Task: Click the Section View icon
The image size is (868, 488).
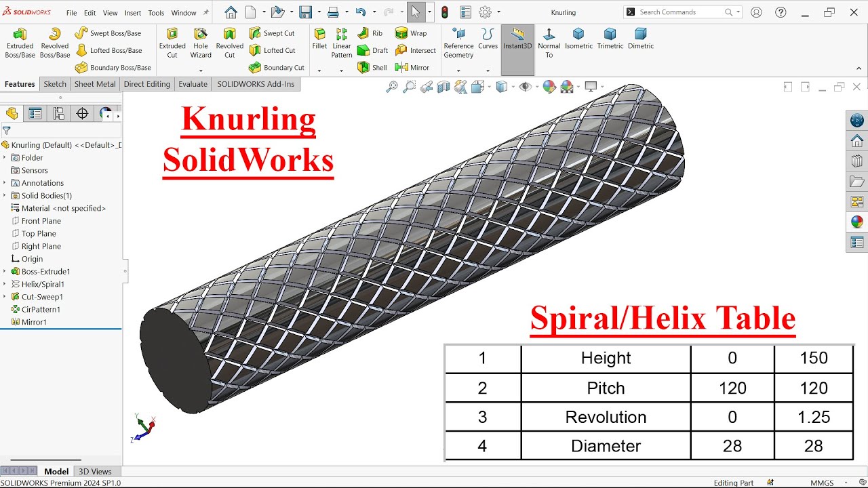Action: point(443,87)
